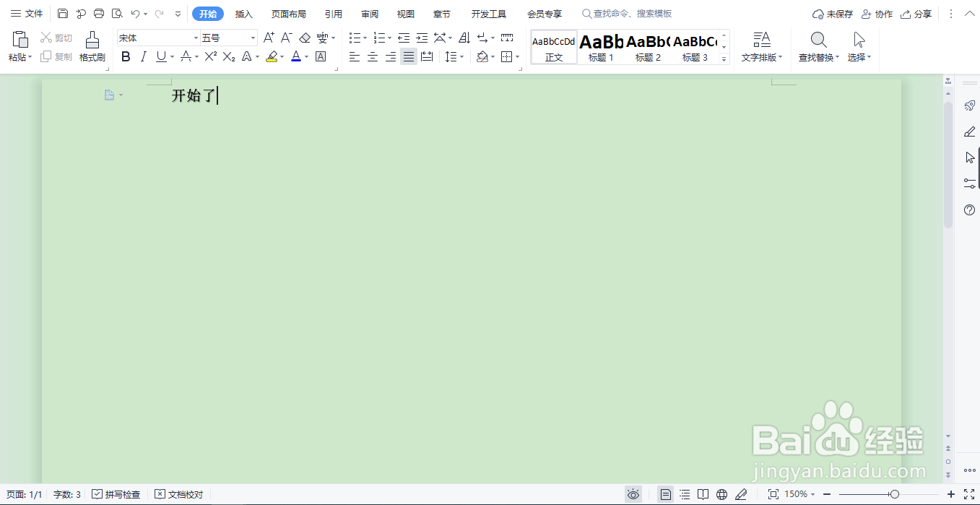Align text left
This screenshot has height=505, width=980.
pos(355,56)
